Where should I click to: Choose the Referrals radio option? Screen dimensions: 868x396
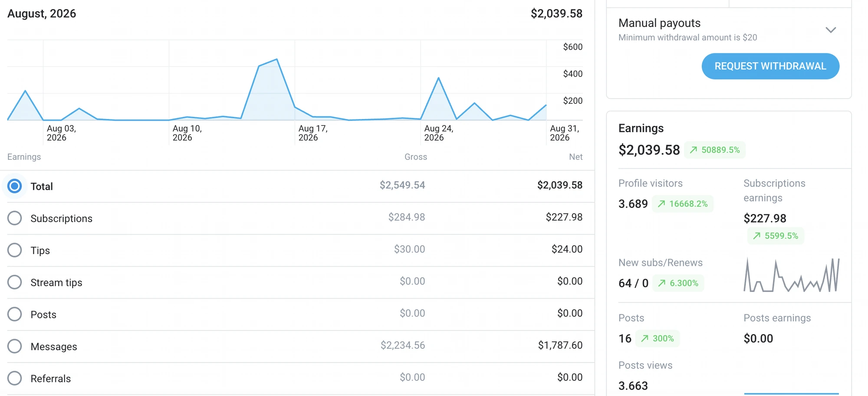click(15, 378)
